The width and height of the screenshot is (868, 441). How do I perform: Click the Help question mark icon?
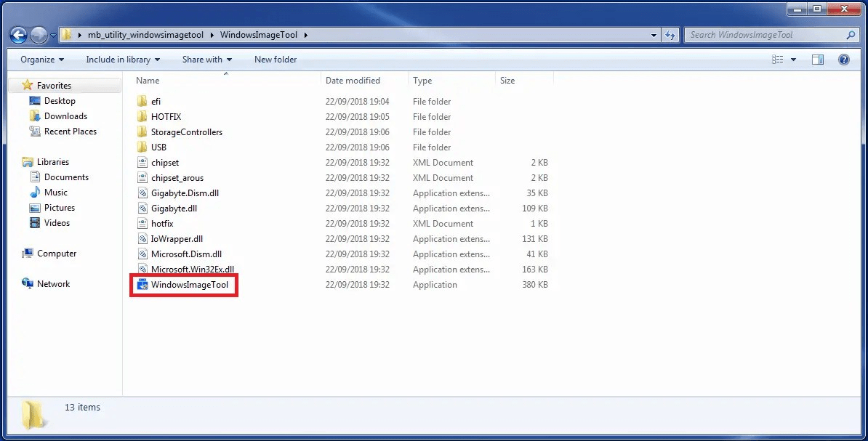844,60
